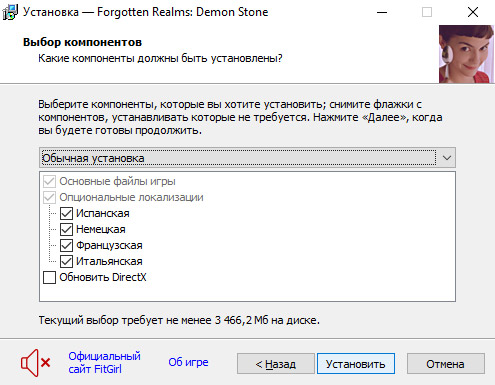
Task: Go back with the Назад button
Action: coord(276,364)
